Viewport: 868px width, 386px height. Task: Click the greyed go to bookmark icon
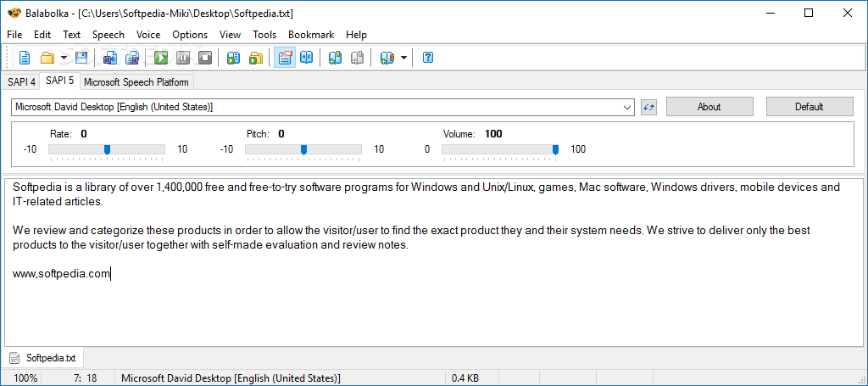358,58
